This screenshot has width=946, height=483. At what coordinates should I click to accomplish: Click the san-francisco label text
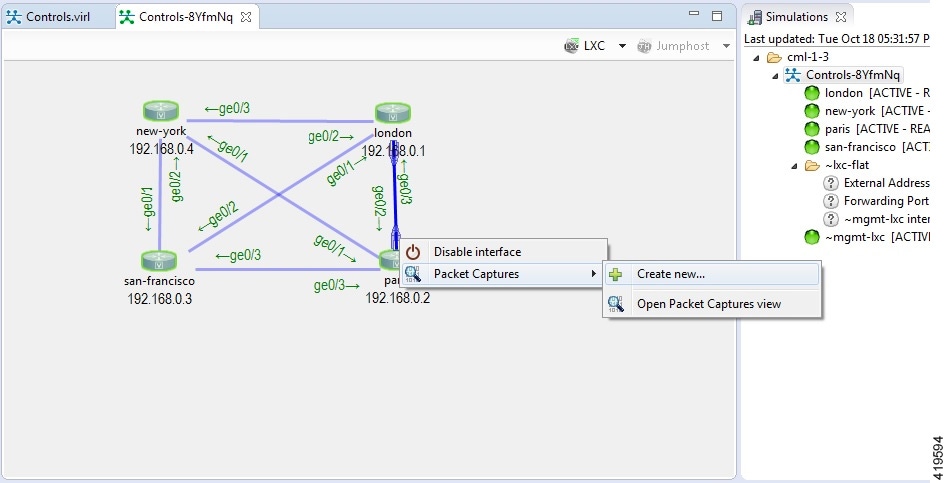pos(159,281)
